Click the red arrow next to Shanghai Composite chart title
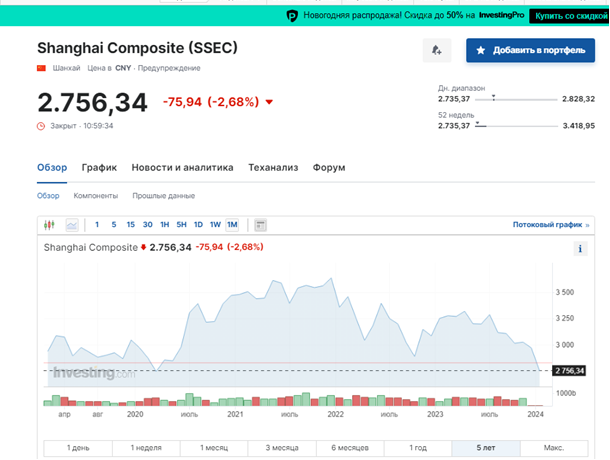The width and height of the screenshot is (610, 460). tap(143, 247)
